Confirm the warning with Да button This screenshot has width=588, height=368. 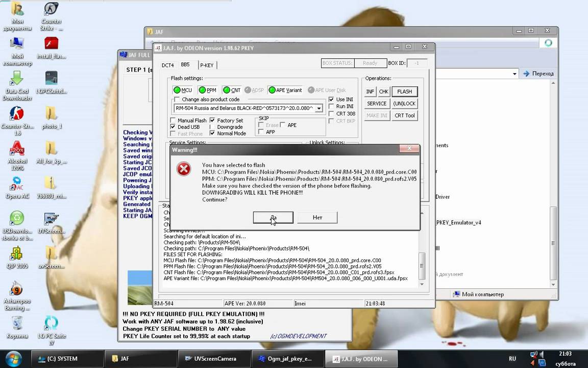click(x=273, y=217)
